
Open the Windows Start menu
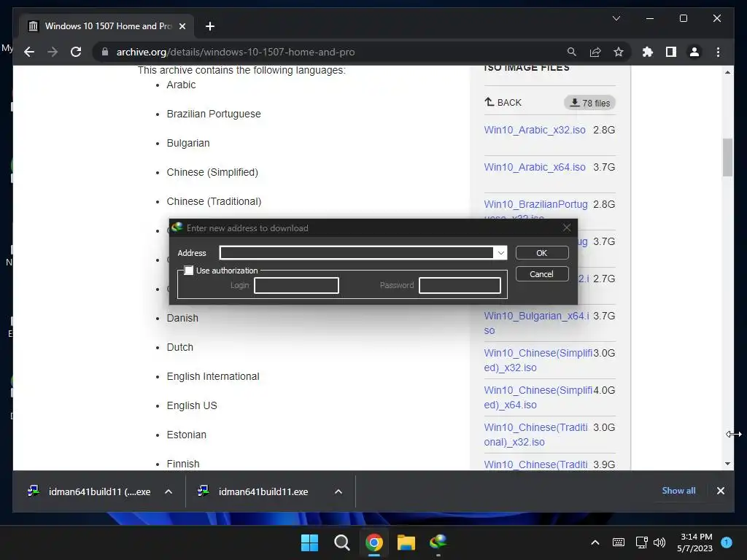point(309,542)
